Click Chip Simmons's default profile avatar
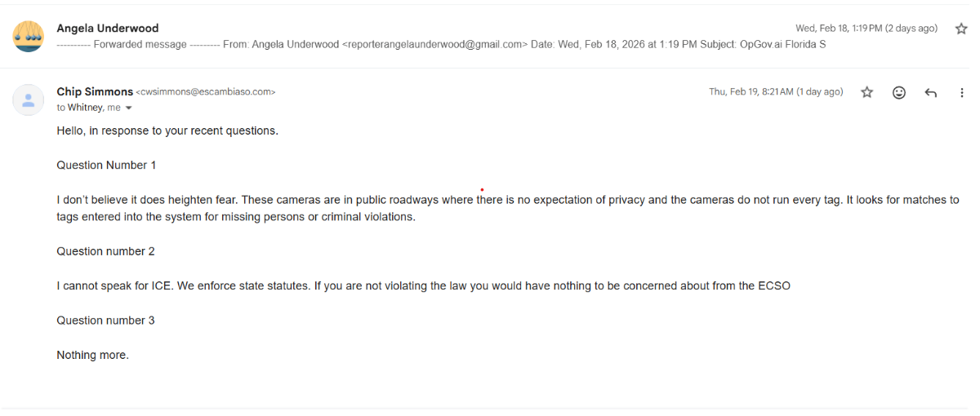Image resolution: width=980 pixels, height=416 pixels. [29, 100]
